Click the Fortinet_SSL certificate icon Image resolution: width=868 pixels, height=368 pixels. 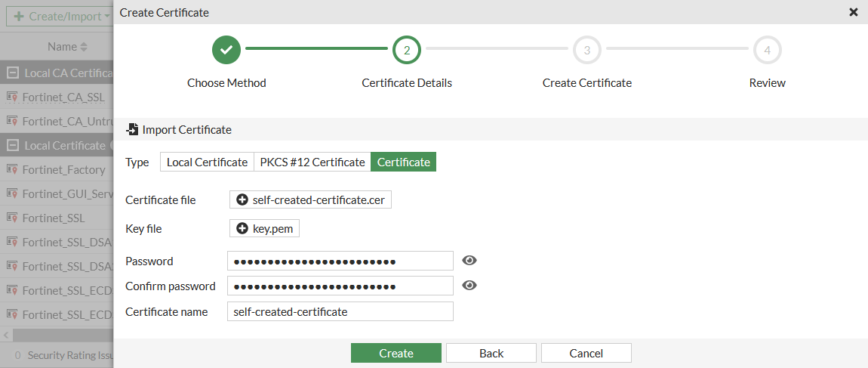12,218
